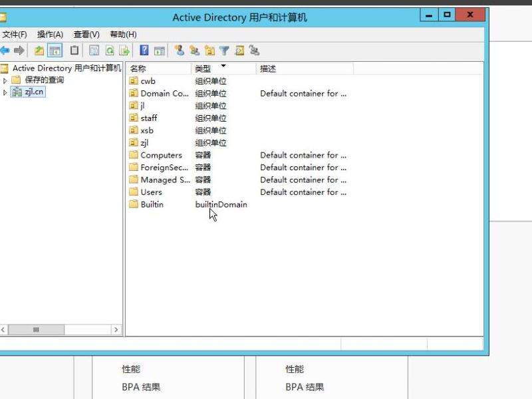Screen dimensions: 532x399
Task: Click the clipboard paste toolbar icon
Action: (x=74, y=51)
